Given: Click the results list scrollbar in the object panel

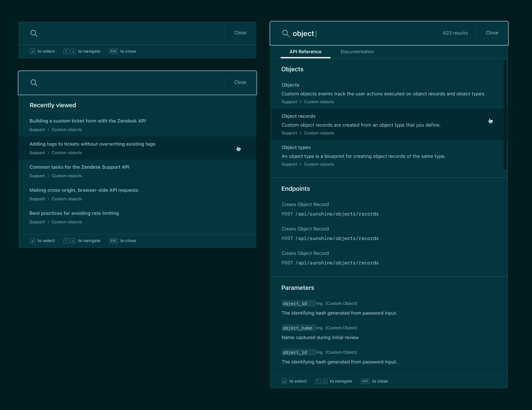Looking at the screenshot, I should click(505, 115).
